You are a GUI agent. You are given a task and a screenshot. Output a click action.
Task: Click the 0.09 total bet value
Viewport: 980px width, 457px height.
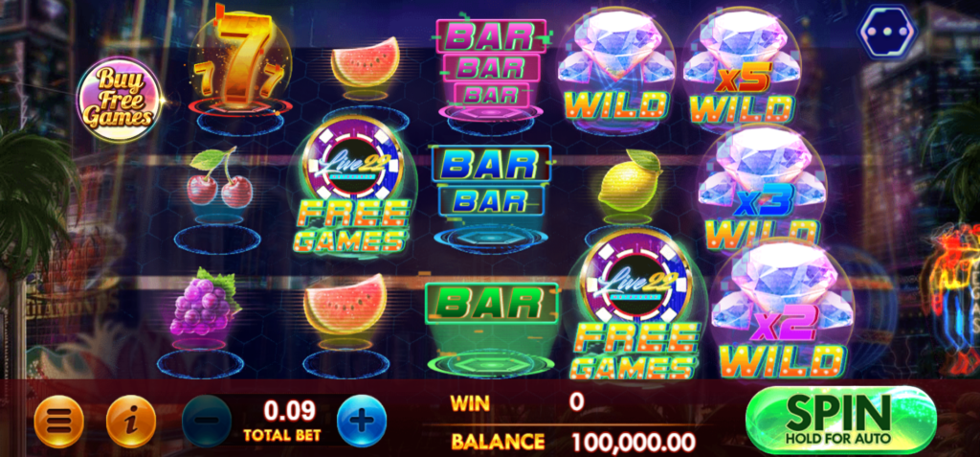click(x=289, y=411)
